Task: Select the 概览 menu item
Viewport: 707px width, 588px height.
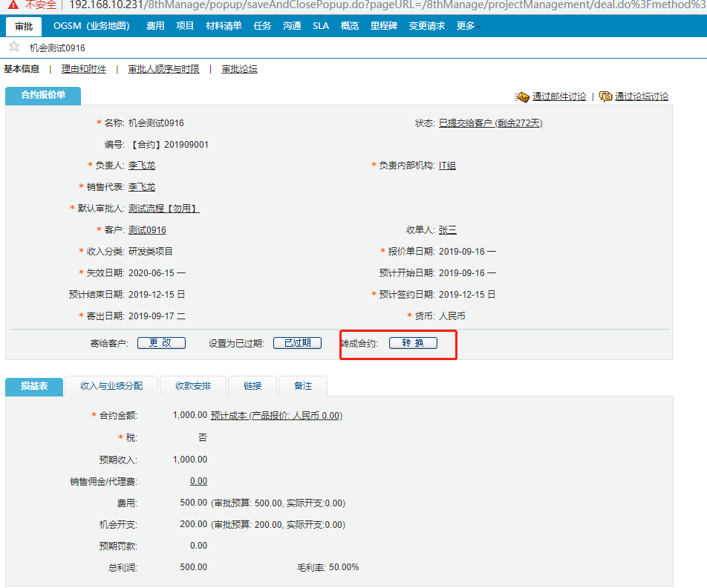Action: 350,26
